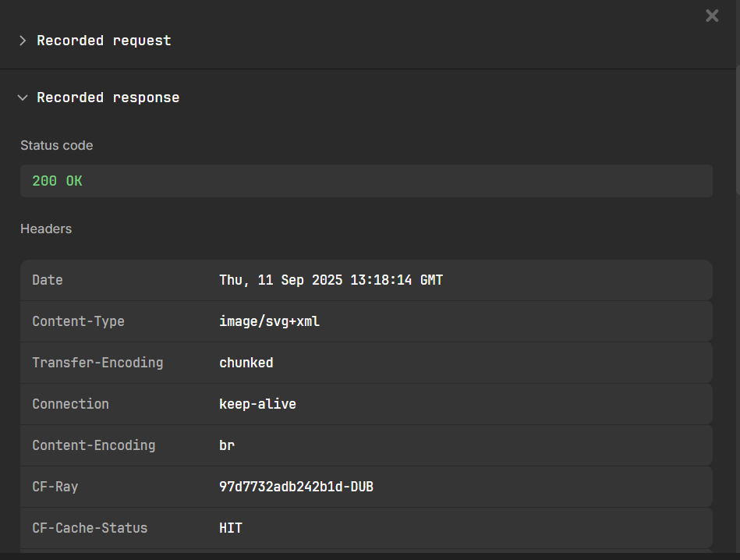The width and height of the screenshot is (740, 560).
Task: Click the Content-Encoding header name
Action: tap(94, 445)
